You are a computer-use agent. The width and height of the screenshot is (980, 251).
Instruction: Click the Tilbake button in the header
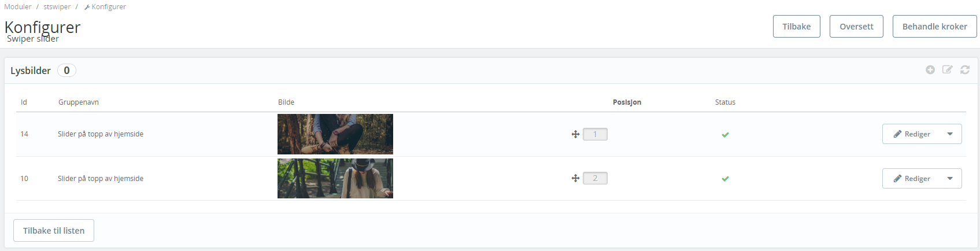click(x=796, y=27)
